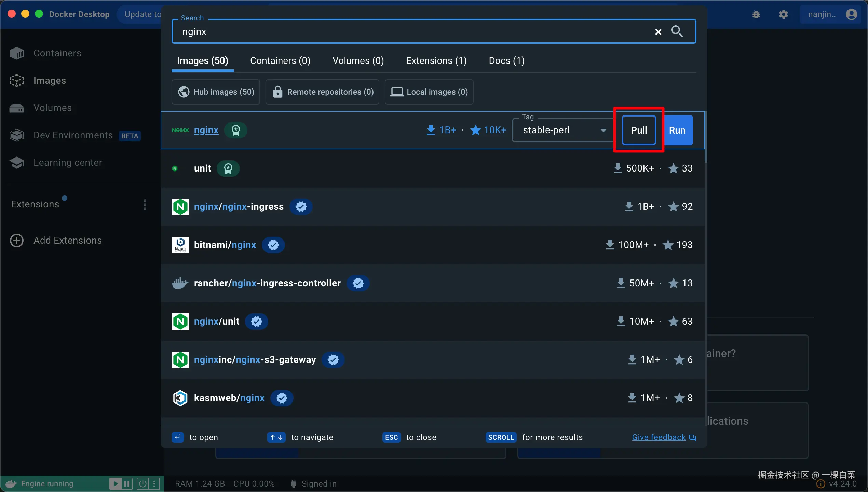Toggle the Hub images filter
The width and height of the screenshot is (868, 492).
216,92
